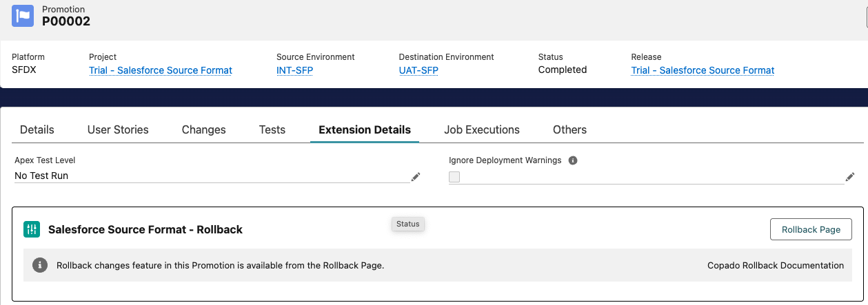The width and height of the screenshot is (868, 305).
Task: Click the Apex Test Level edit pencil
Action: point(416,177)
